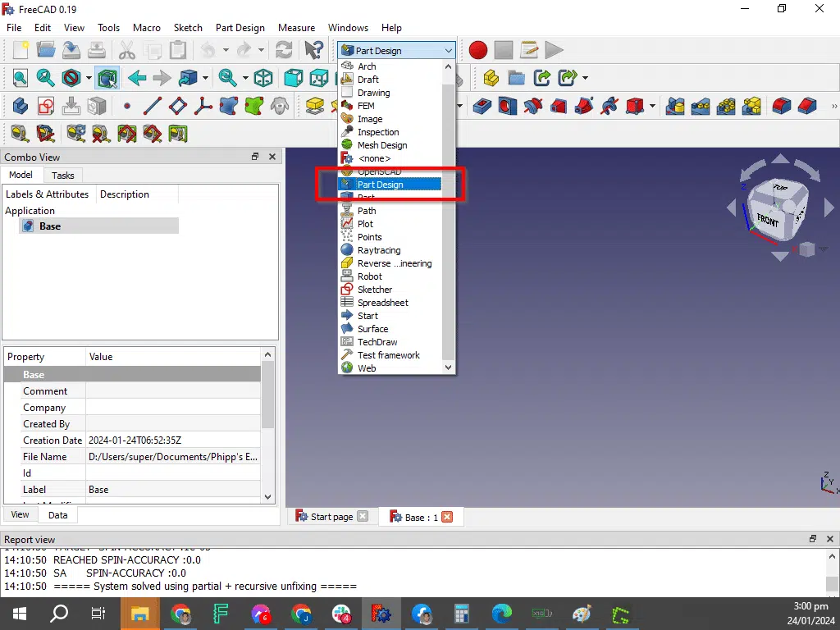The image size is (840, 630).
Task: Click the FRONT face of navigation cube
Action: tap(768, 220)
